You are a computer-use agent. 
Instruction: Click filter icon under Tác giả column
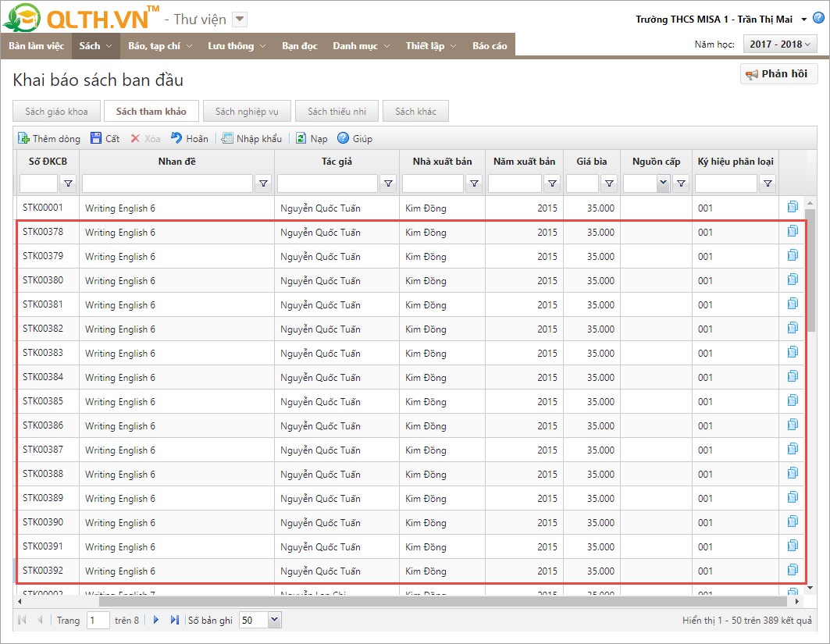(x=388, y=183)
